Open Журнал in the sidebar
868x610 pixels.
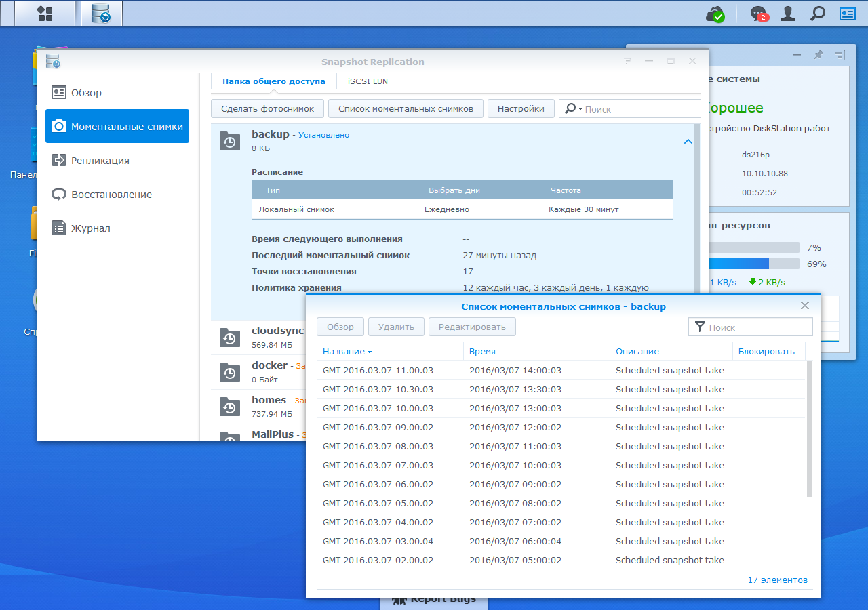tap(117, 228)
